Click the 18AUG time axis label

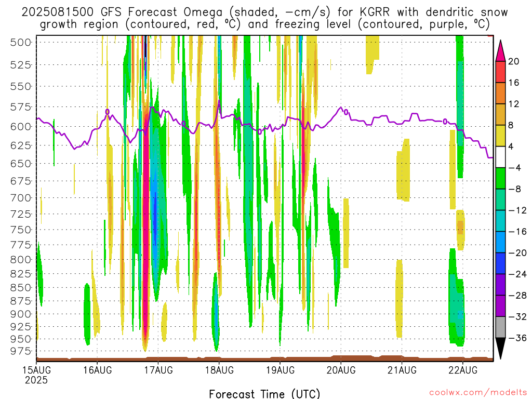pyautogui.click(x=219, y=370)
